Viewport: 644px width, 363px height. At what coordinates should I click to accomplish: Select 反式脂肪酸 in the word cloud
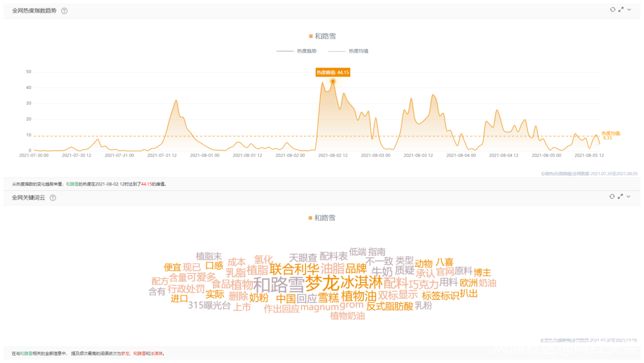(x=390, y=306)
